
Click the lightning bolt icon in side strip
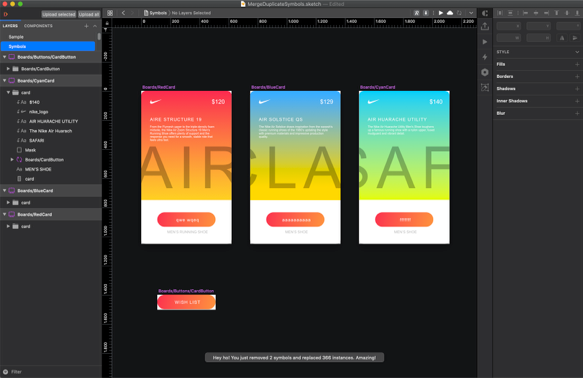(485, 57)
